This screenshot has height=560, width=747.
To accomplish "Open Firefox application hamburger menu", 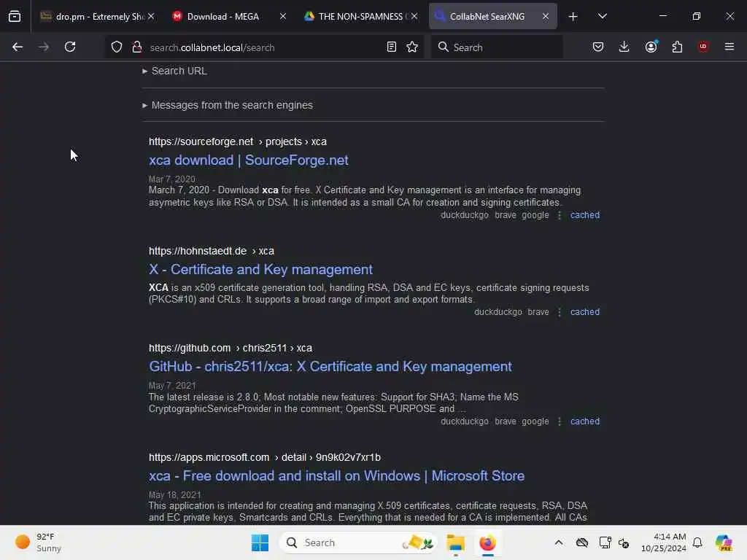I will click(x=729, y=47).
